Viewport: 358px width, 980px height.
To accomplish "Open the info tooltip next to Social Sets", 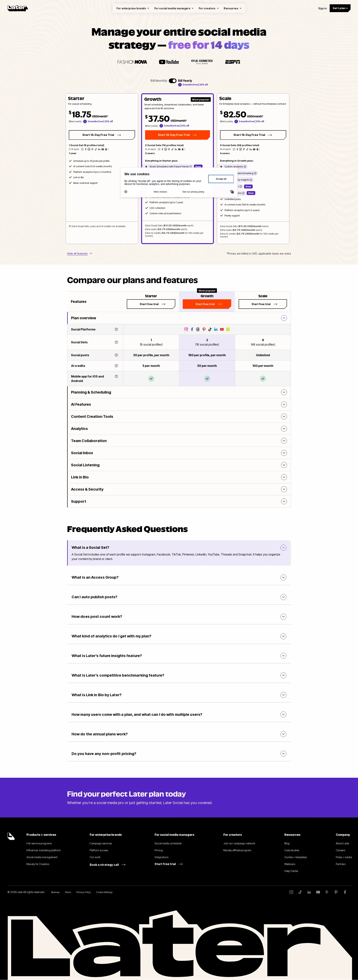I will [x=116, y=342].
